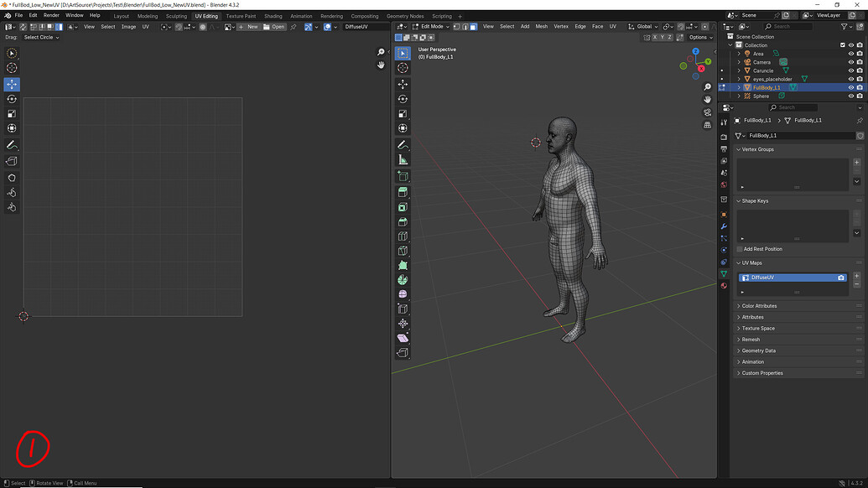Toggle Collection exclude checkbox in outliner
This screenshot has width=868, height=488.
click(843, 45)
